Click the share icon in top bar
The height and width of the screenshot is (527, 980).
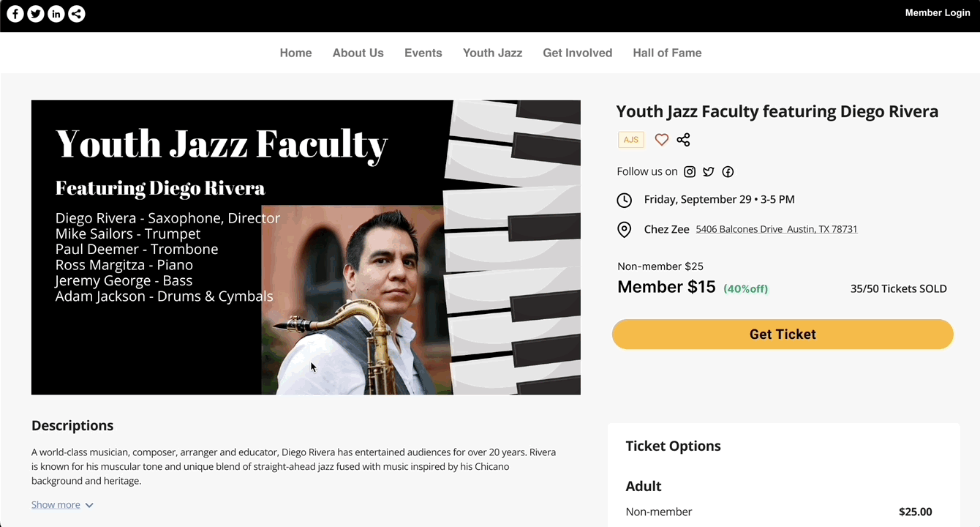(x=77, y=13)
